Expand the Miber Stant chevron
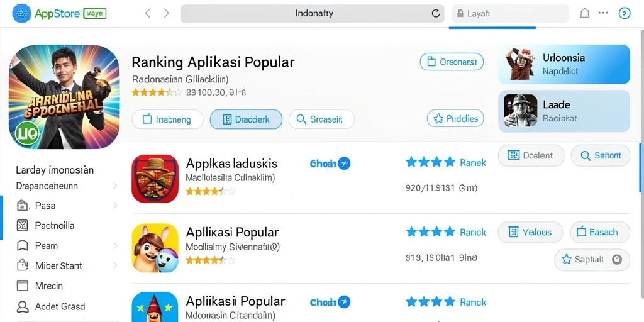 [115, 265]
